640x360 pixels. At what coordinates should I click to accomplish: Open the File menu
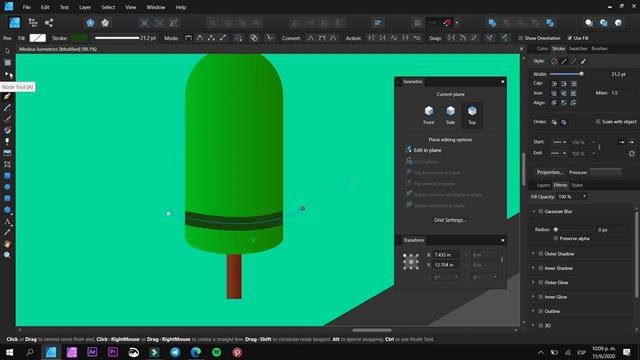(27, 7)
